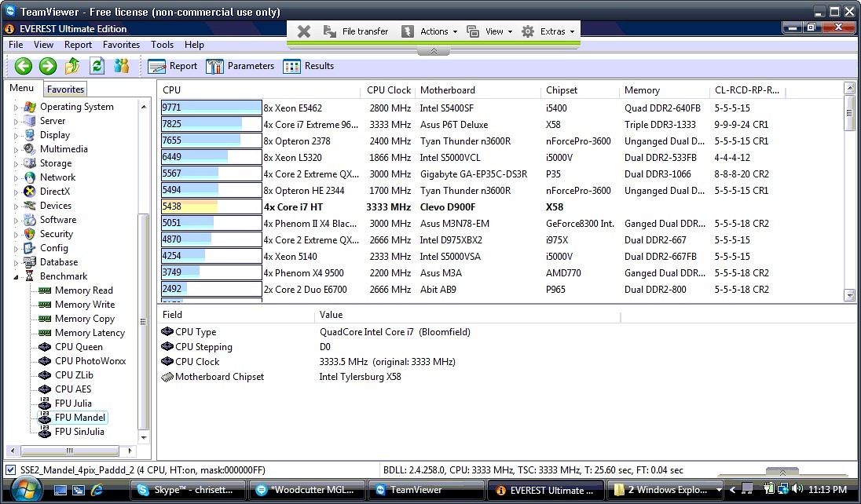The height and width of the screenshot is (504, 861).
Task: Expand the Server tree node
Action: [16, 122]
